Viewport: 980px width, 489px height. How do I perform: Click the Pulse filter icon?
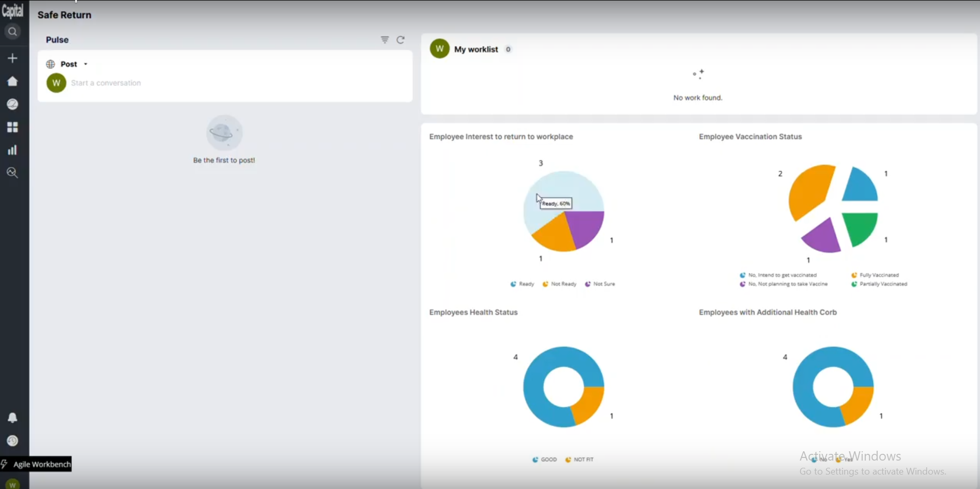point(385,40)
